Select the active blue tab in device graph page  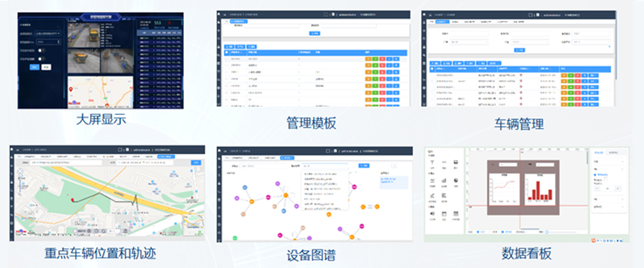[287, 158]
